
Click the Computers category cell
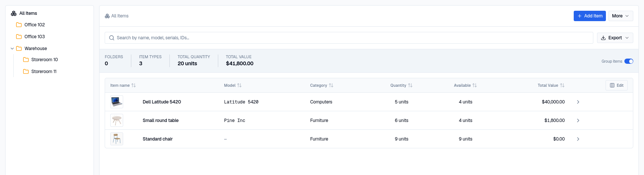[321, 102]
